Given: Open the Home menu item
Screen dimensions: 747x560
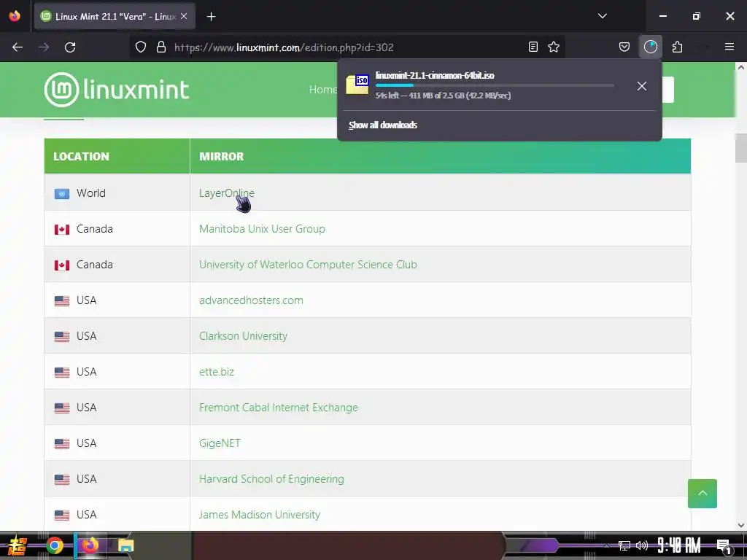Looking at the screenshot, I should point(322,90).
